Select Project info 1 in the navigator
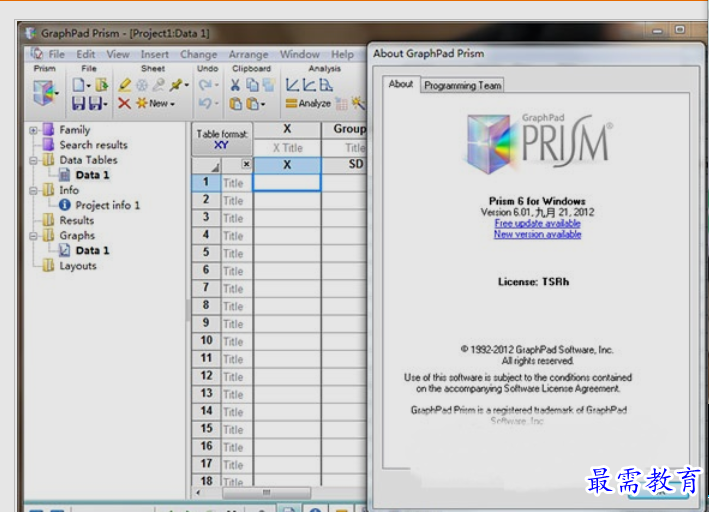The image size is (709, 512). point(108,205)
